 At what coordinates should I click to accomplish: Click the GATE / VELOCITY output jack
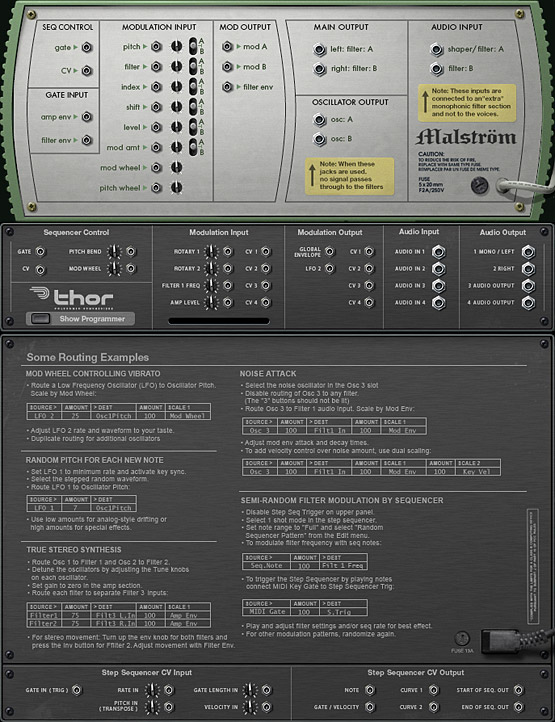(x=369, y=707)
